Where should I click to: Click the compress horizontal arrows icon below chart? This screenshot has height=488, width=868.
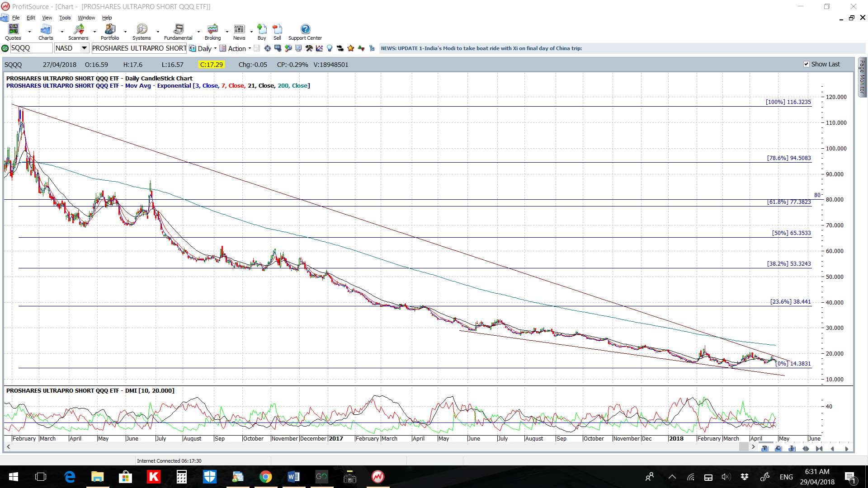coord(819,448)
